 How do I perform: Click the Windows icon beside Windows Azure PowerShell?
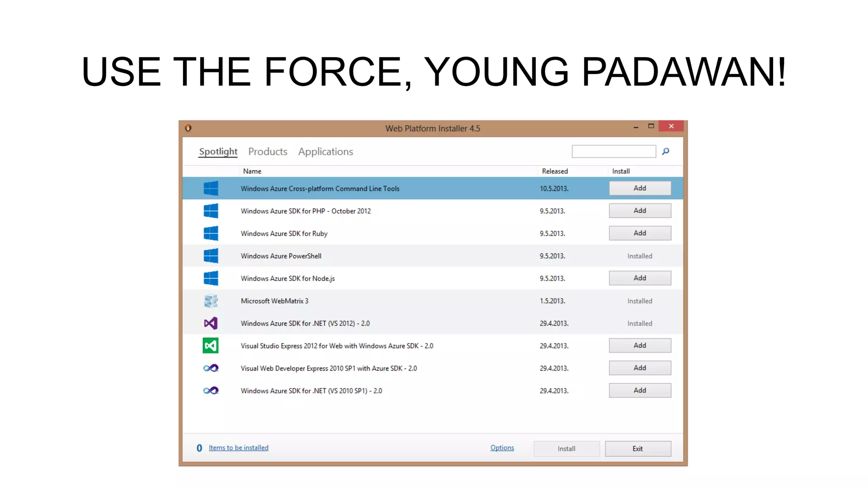click(211, 256)
